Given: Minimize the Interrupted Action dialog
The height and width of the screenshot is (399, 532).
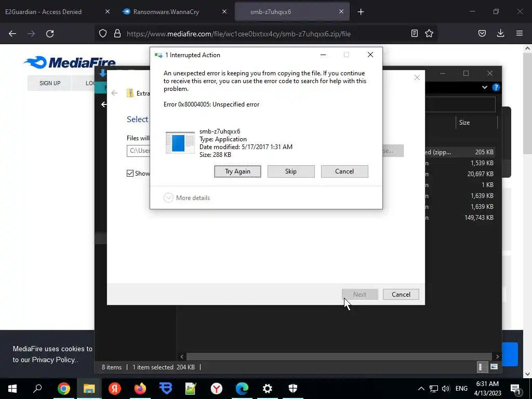Looking at the screenshot, I should click(323, 55).
